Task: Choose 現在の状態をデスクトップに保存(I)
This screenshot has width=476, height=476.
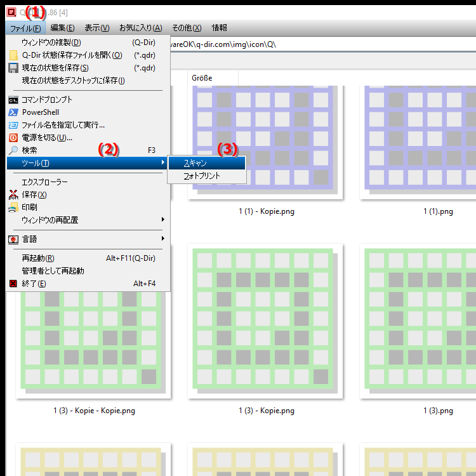Action: (88, 81)
